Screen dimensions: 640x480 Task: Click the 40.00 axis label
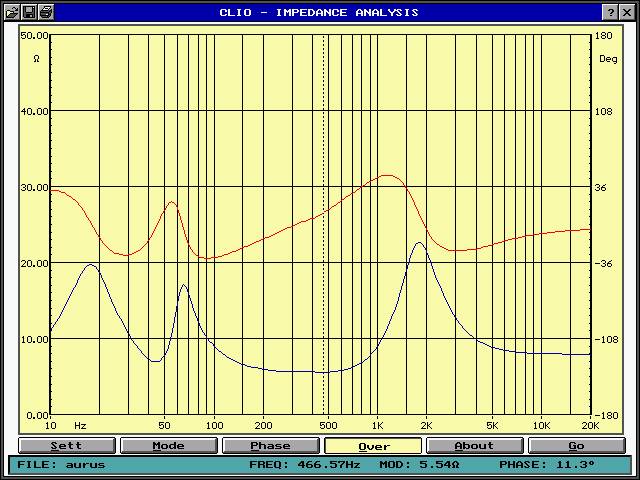coord(34,111)
